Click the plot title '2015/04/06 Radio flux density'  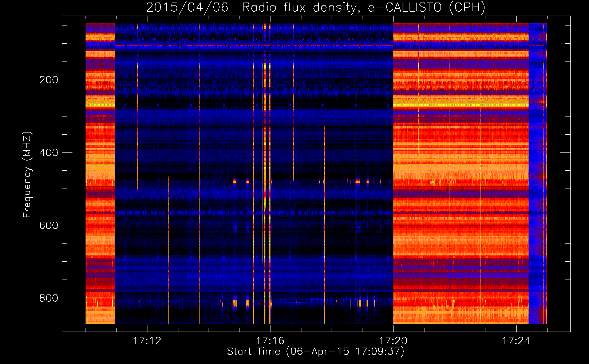pyautogui.click(x=316, y=7)
